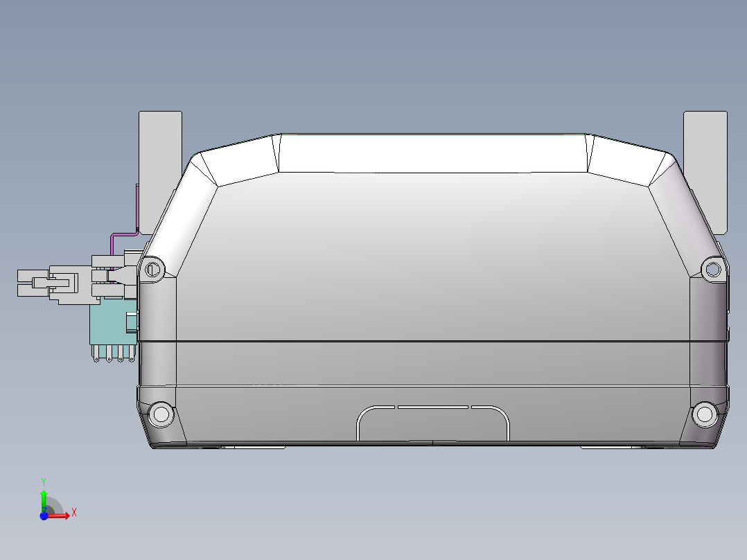Image resolution: width=747 pixels, height=560 pixels.
Task: Select the lower-right screw hole of the housing
Action: click(x=705, y=414)
